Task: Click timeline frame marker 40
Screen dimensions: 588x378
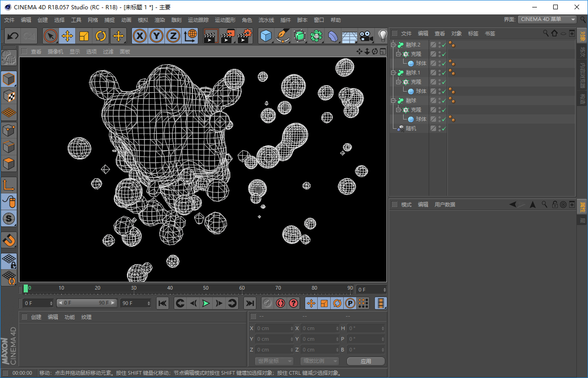Action: click(170, 288)
